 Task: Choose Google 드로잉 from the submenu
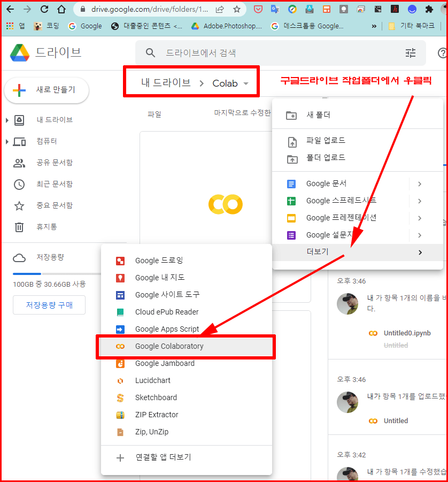click(186, 261)
